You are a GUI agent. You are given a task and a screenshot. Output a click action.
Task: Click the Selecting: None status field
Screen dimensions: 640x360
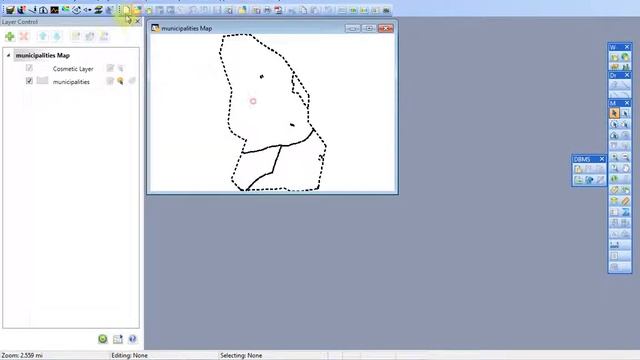[241, 356]
